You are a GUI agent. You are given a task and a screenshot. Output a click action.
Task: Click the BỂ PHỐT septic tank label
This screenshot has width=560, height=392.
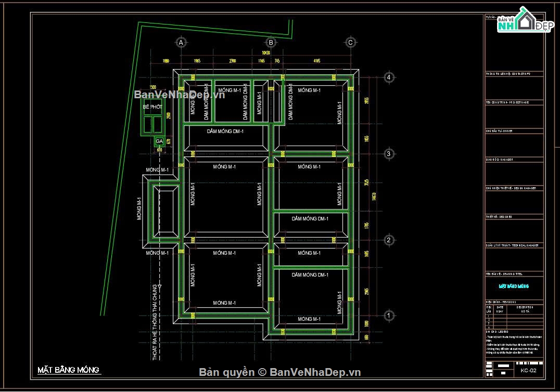pos(153,107)
